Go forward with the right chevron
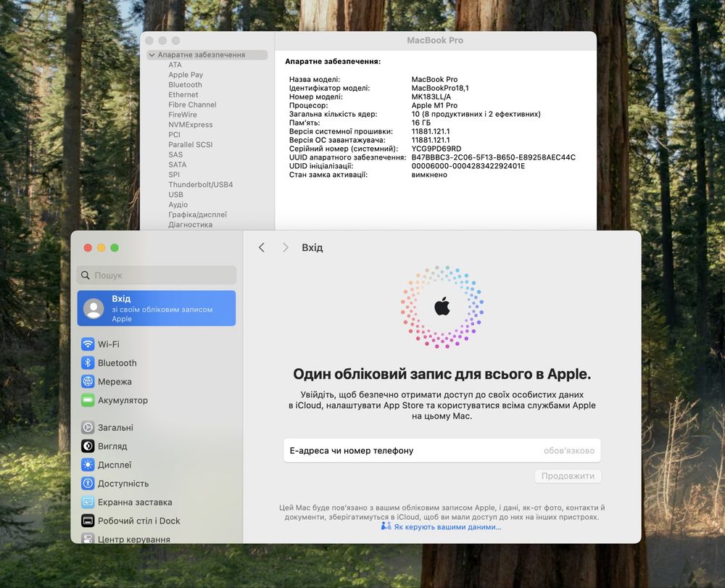This screenshot has height=588, width=725. (x=285, y=248)
